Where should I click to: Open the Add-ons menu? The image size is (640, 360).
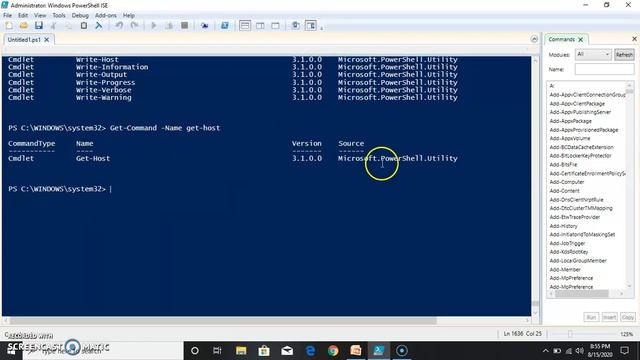[x=106, y=16]
